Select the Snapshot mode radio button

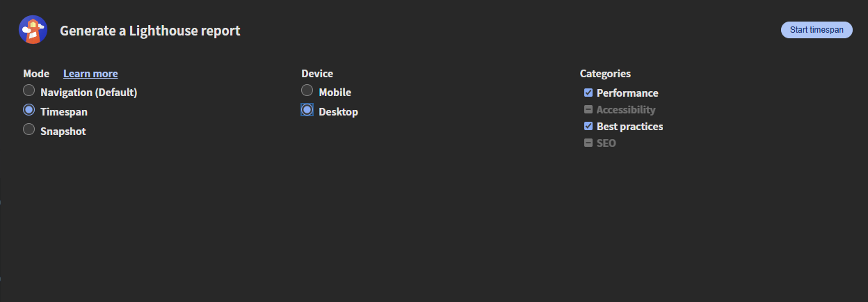[29, 129]
